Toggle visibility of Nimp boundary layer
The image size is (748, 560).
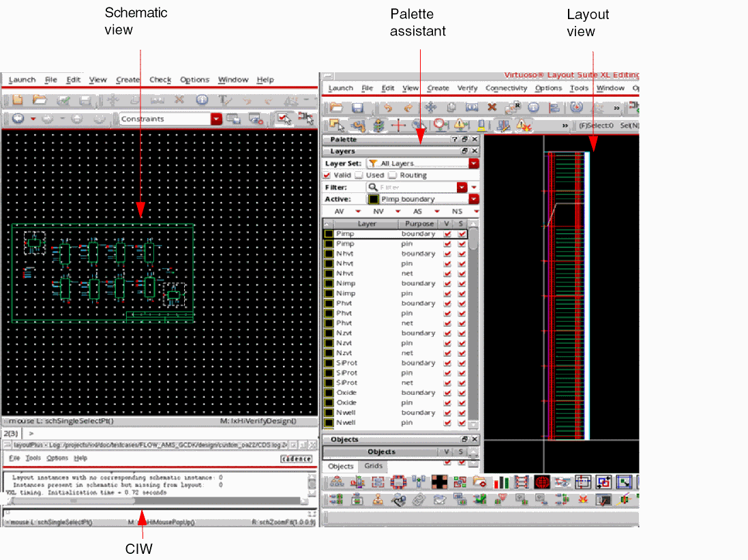(447, 283)
